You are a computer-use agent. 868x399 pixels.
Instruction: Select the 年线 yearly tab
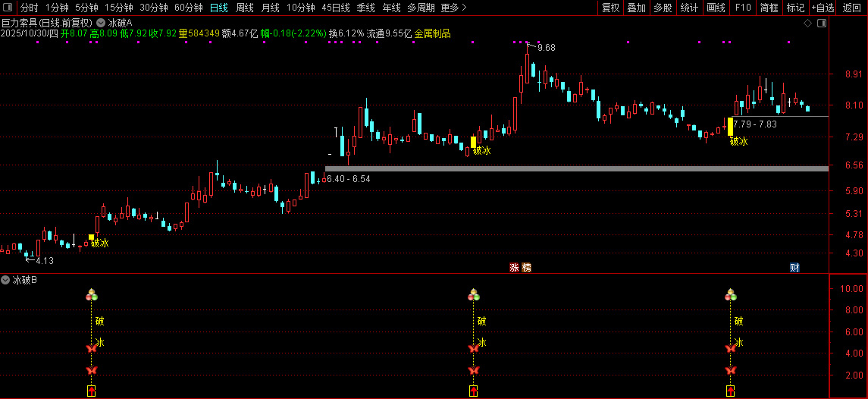[x=391, y=8]
